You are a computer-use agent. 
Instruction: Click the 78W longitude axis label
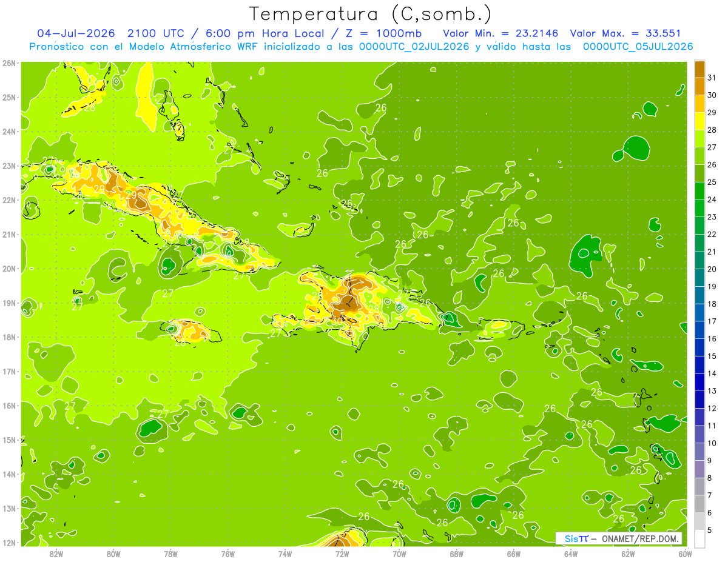tap(170, 554)
